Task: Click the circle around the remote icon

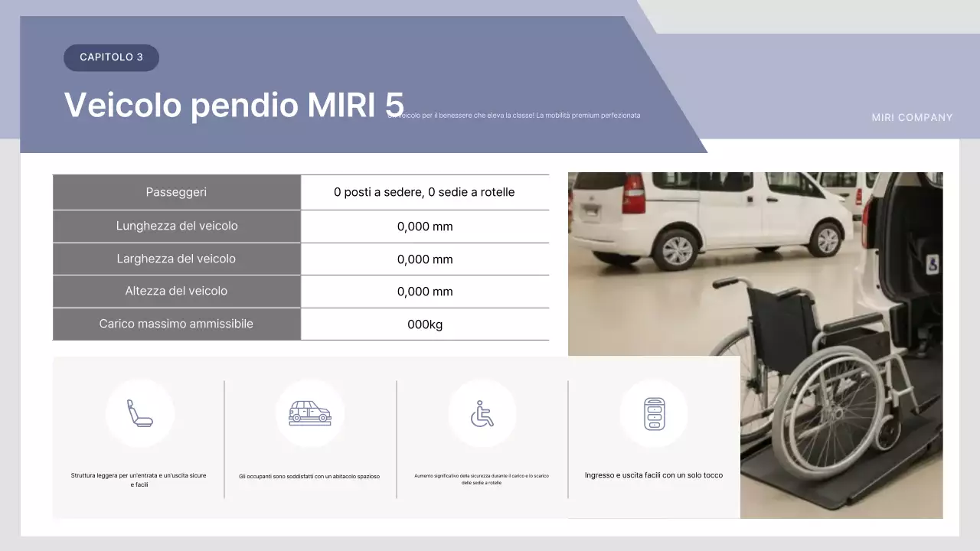Action: point(654,413)
